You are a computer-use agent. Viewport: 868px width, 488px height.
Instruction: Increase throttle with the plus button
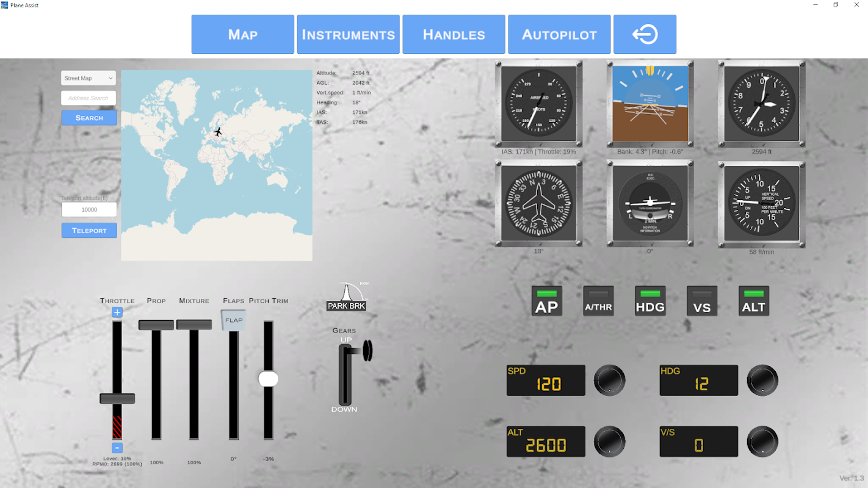117,312
